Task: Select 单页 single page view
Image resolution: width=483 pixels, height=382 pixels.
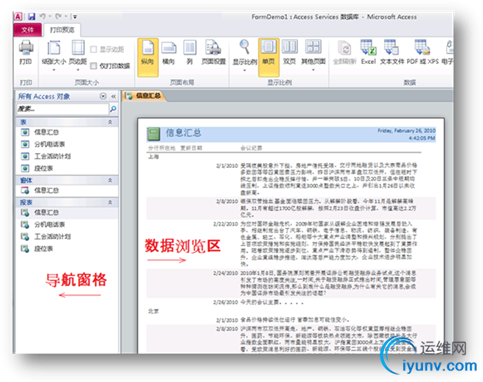Action: 268,57
